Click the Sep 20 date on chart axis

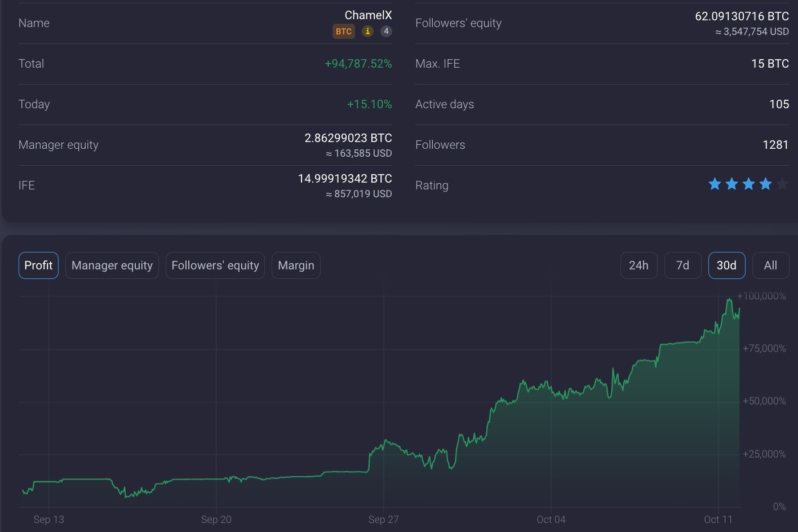pos(216,519)
